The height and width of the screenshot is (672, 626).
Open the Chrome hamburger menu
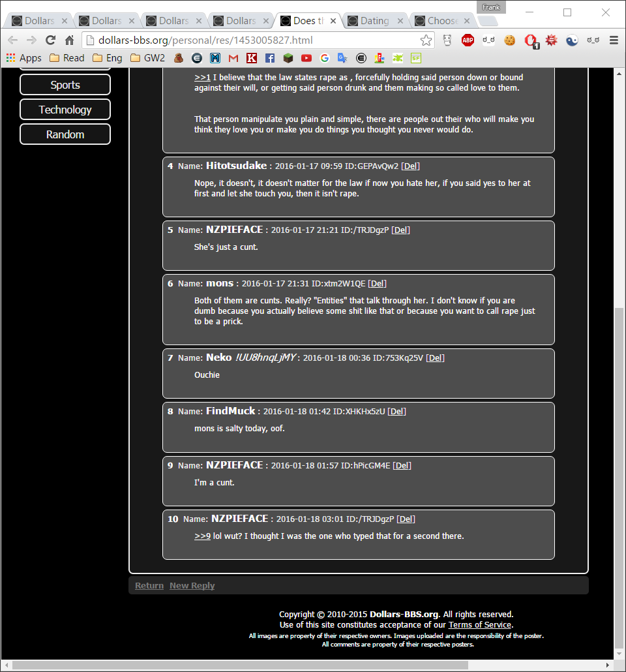614,40
